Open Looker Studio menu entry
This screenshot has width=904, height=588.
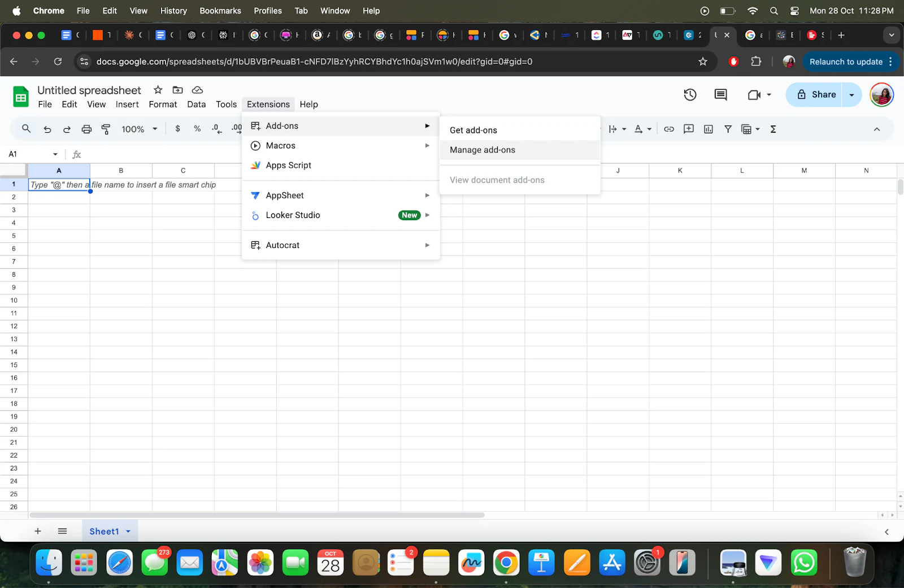341,215
